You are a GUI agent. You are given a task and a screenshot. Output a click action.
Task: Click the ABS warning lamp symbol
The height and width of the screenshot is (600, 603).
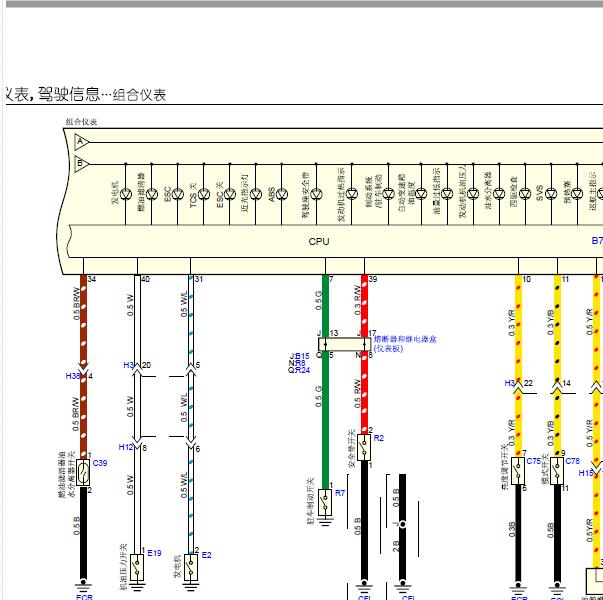[282, 194]
